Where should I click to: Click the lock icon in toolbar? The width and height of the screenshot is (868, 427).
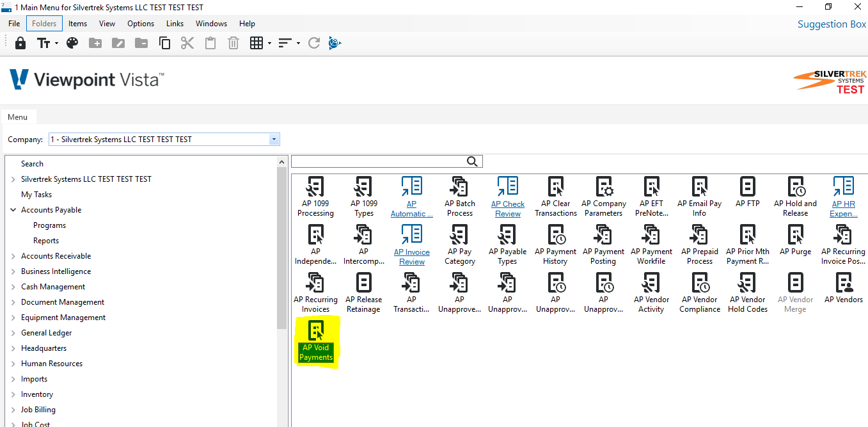coord(20,43)
